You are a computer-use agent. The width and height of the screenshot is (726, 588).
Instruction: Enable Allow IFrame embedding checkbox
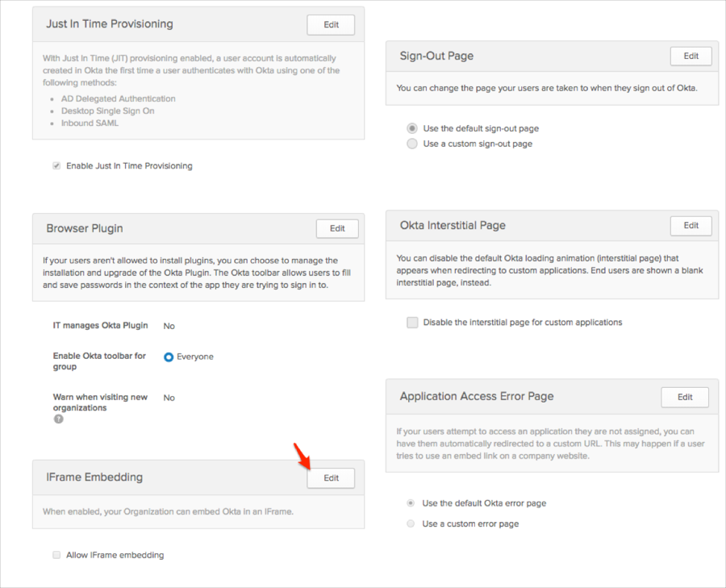[56, 555]
